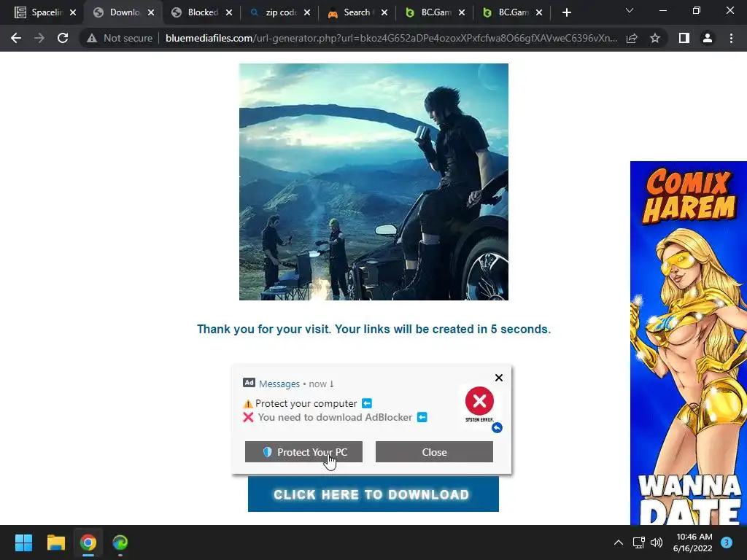Screen dimensions: 747x560
Task: Show hidden system tray icons
Action: point(619,542)
